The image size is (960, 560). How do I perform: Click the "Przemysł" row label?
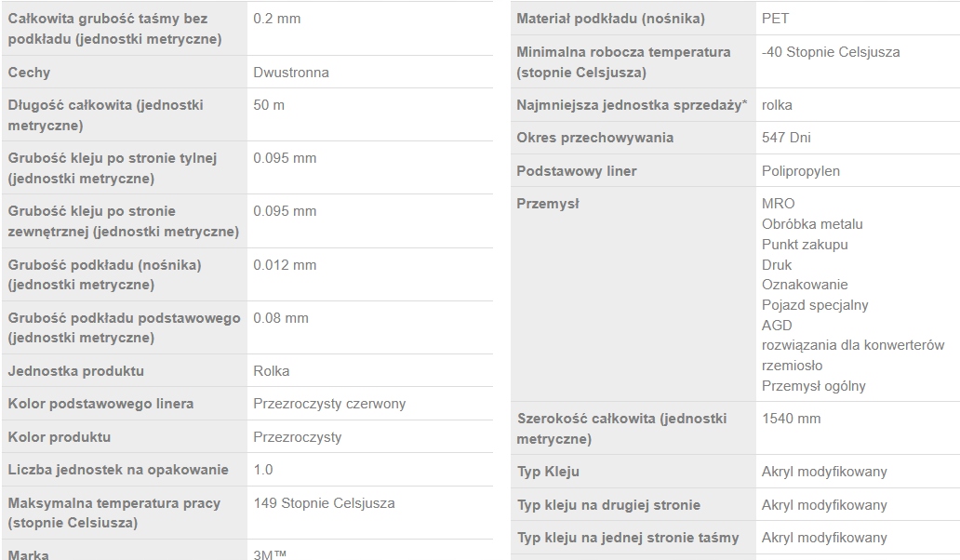pos(548,204)
